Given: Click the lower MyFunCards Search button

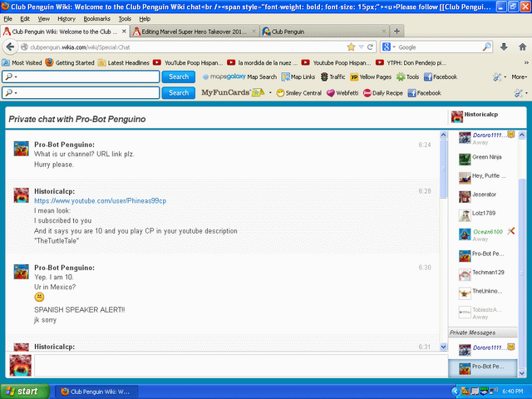Looking at the screenshot, I should (179, 92).
